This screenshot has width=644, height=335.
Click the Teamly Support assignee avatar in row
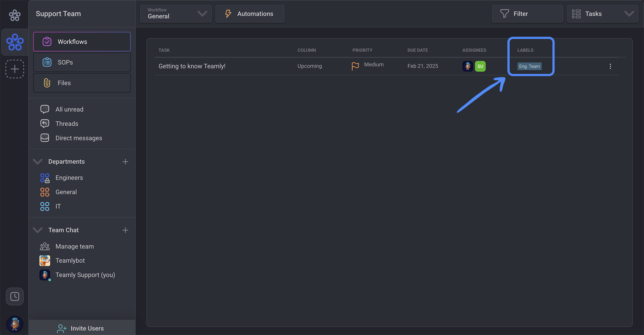[468, 66]
